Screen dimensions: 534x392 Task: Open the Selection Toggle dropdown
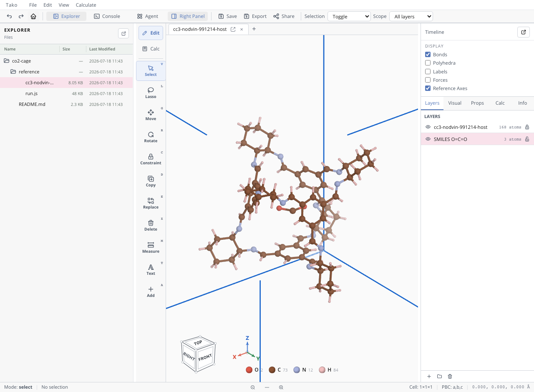pos(349,17)
